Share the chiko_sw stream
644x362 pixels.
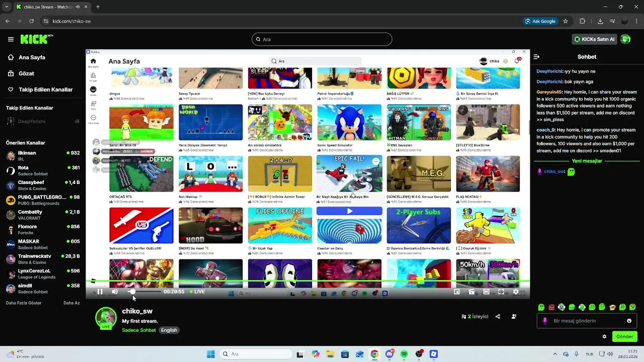pos(498,317)
